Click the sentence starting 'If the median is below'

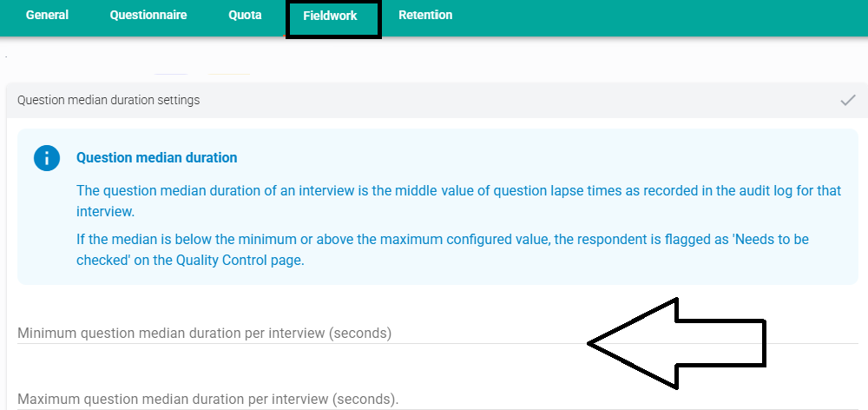pyautogui.click(x=260, y=239)
